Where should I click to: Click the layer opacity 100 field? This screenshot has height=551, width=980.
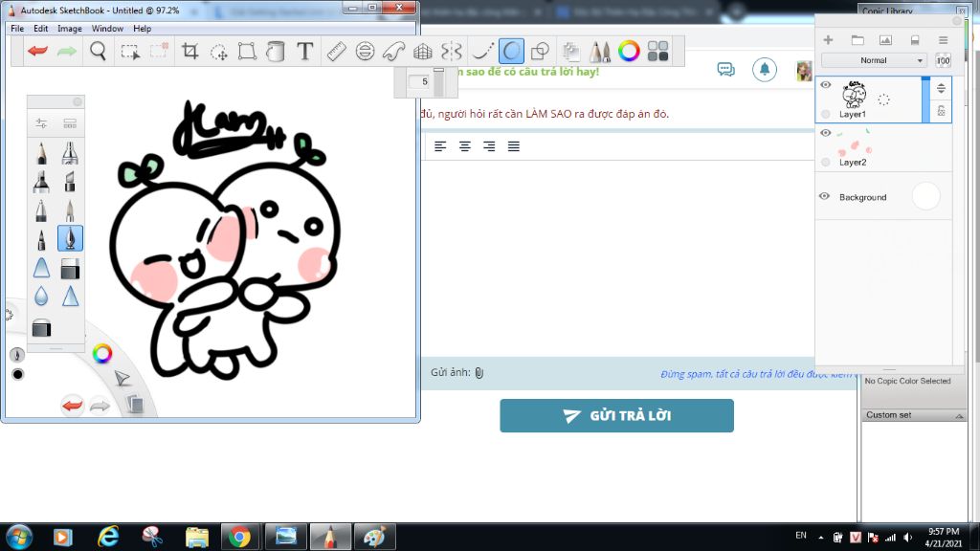943,60
